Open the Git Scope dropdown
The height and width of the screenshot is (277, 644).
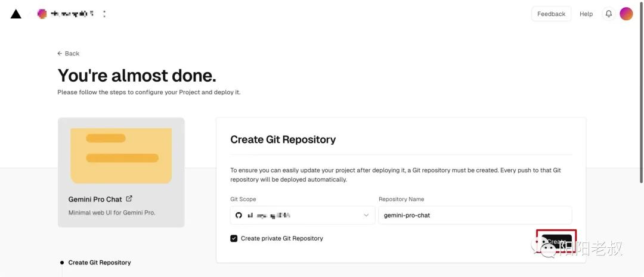[303, 215]
